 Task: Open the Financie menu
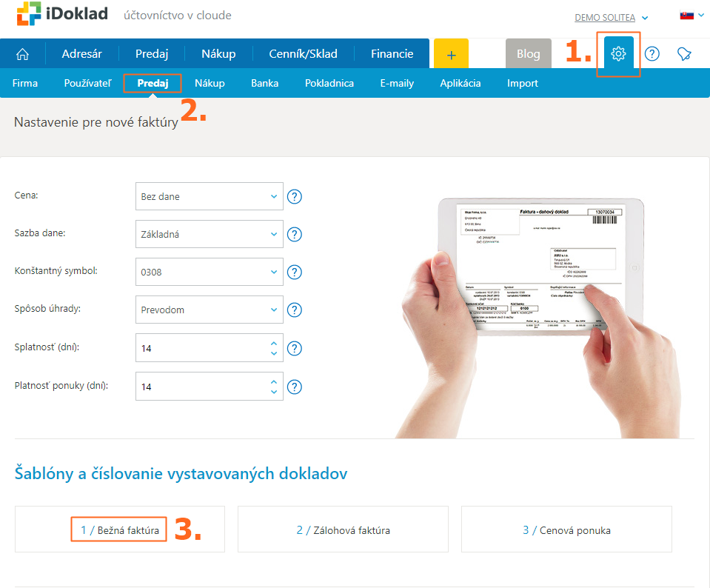click(392, 54)
